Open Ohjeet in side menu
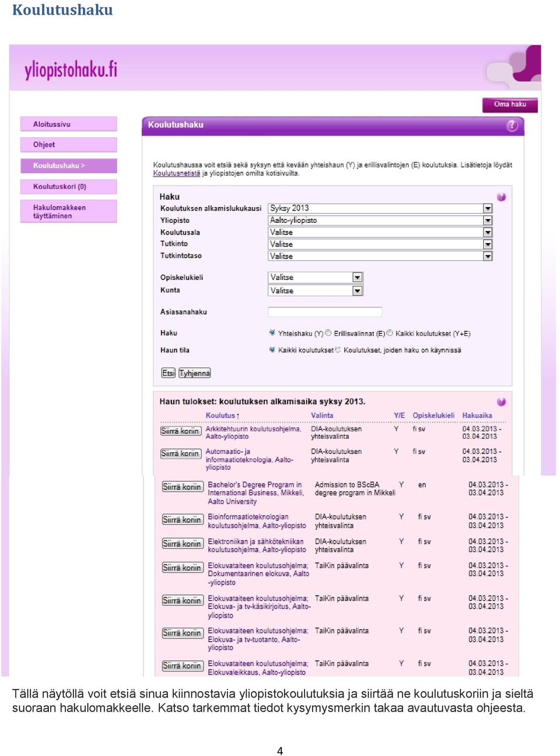The image size is (560, 756). coord(68,145)
